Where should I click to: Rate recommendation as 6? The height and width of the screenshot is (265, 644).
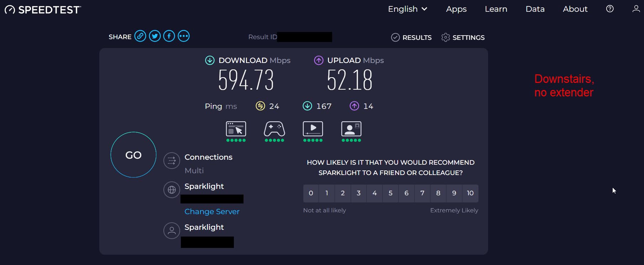tap(407, 193)
